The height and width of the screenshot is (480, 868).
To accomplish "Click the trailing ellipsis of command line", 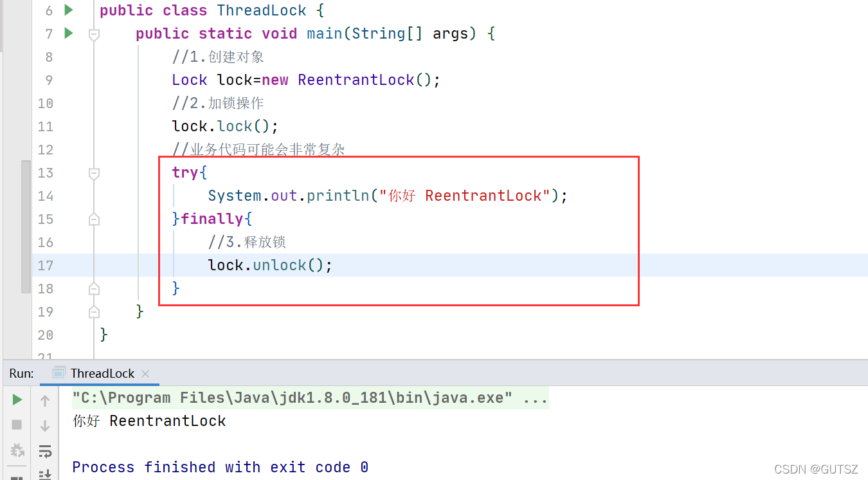I will click(x=535, y=398).
